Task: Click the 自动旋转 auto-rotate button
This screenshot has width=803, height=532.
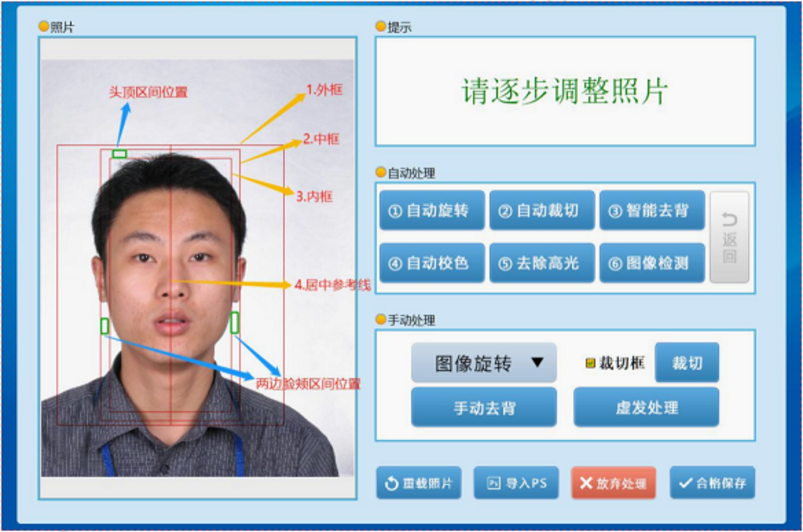Action: click(x=432, y=210)
